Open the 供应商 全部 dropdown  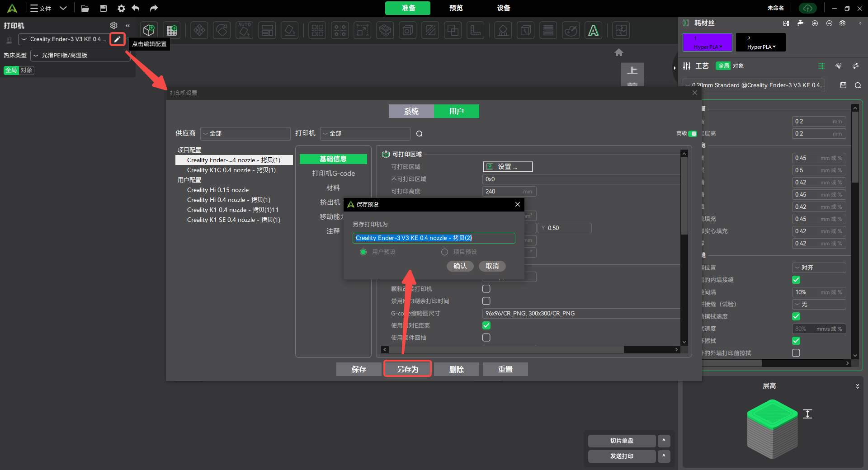pyautogui.click(x=245, y=134)
